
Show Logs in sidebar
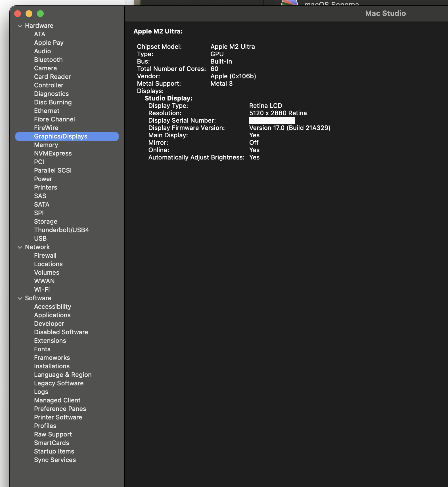pos(41,392)
